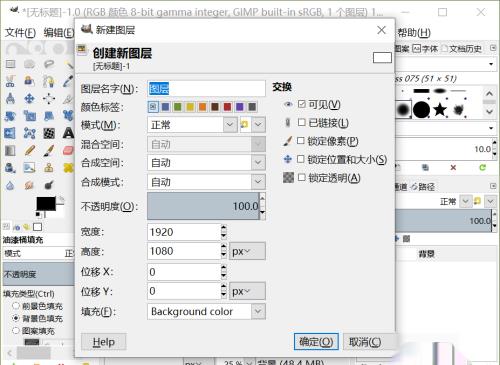The image size is (500, 365).
Task: Select the Blur/Sharpen droplet tool
Action: click(10, 185)
